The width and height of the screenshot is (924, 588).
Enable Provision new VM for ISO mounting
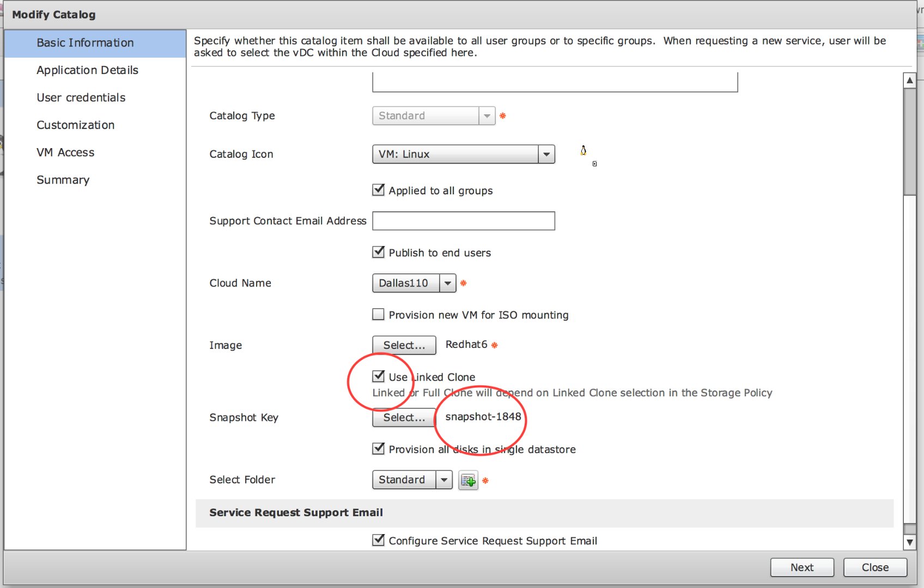point(378,314)
